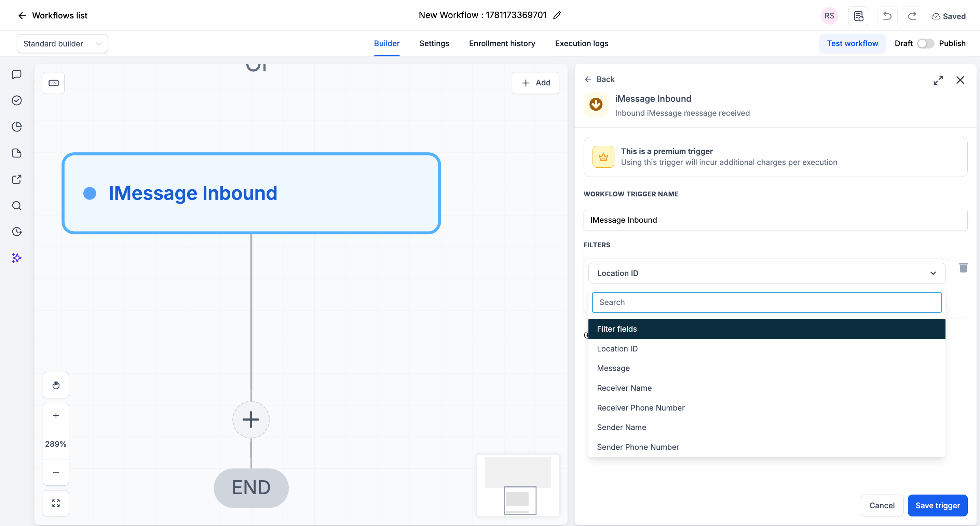The height and width of the screenshot is (526, 980).
Task: Open checkmark circle icon in sidebar
Action: 17,100
